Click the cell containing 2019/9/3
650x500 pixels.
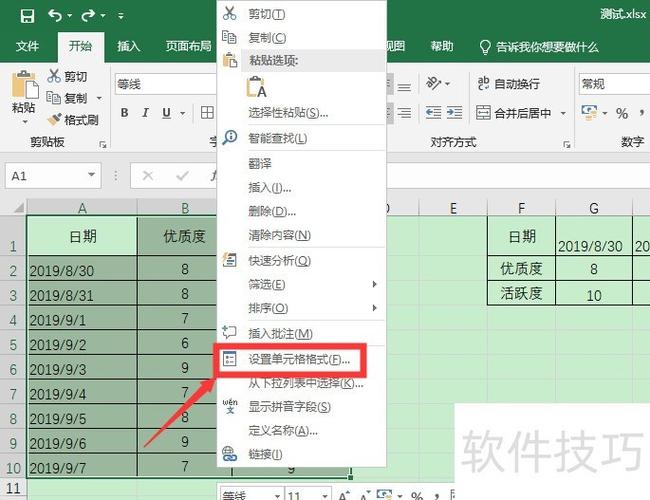[x=82, y=367]
